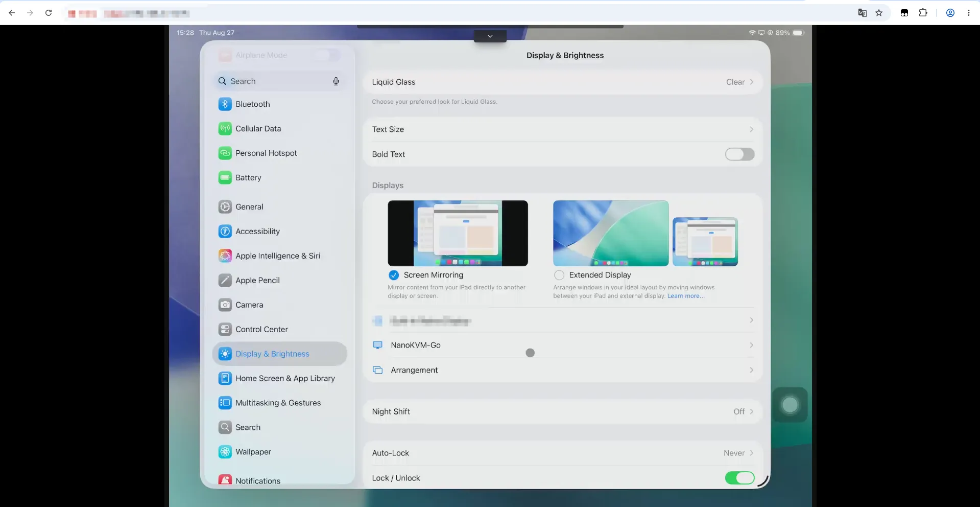980x507 pixels.
Task: Open Multitasking & Gestures section
Action: (280, 403)
